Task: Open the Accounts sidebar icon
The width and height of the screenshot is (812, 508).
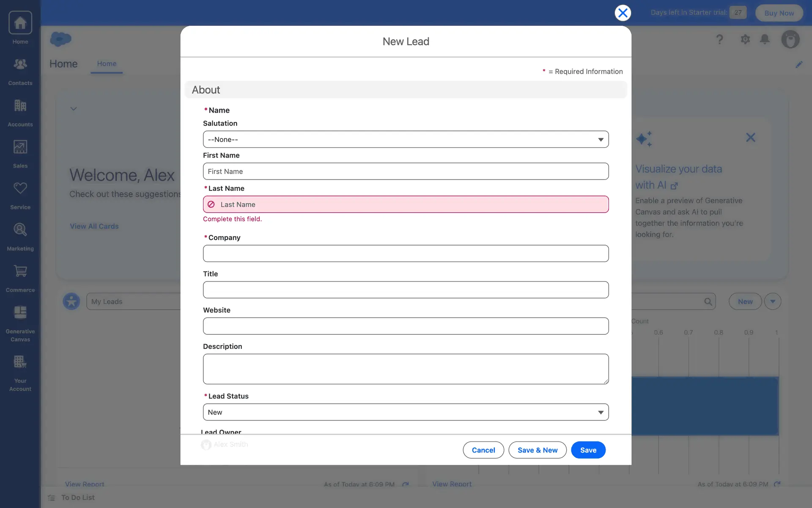Action: (20, 113)
